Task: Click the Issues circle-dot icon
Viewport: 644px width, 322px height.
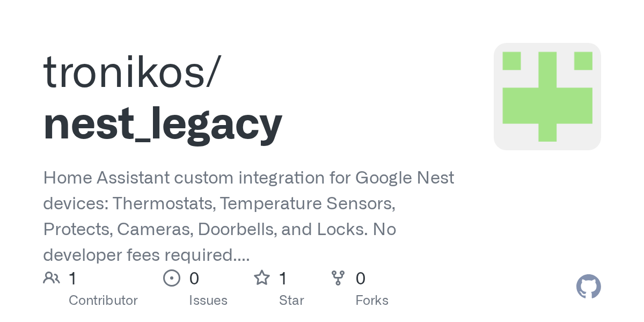Action: coord(171,278)
